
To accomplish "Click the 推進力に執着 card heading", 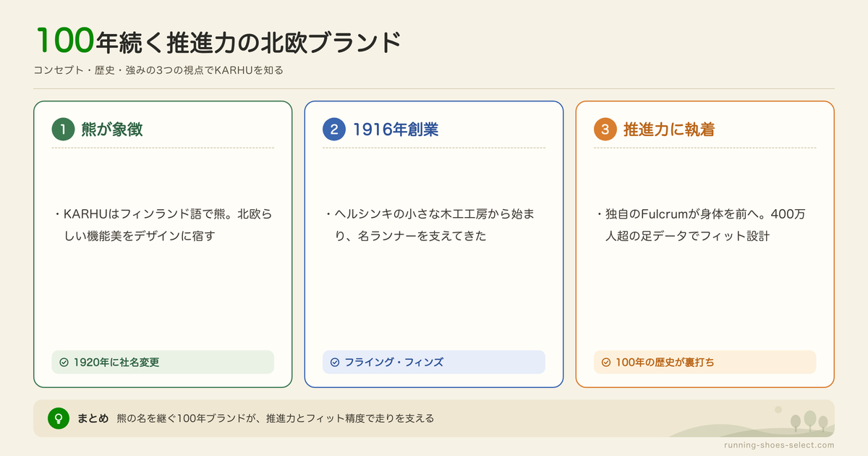I will click(x=669, y=130).
